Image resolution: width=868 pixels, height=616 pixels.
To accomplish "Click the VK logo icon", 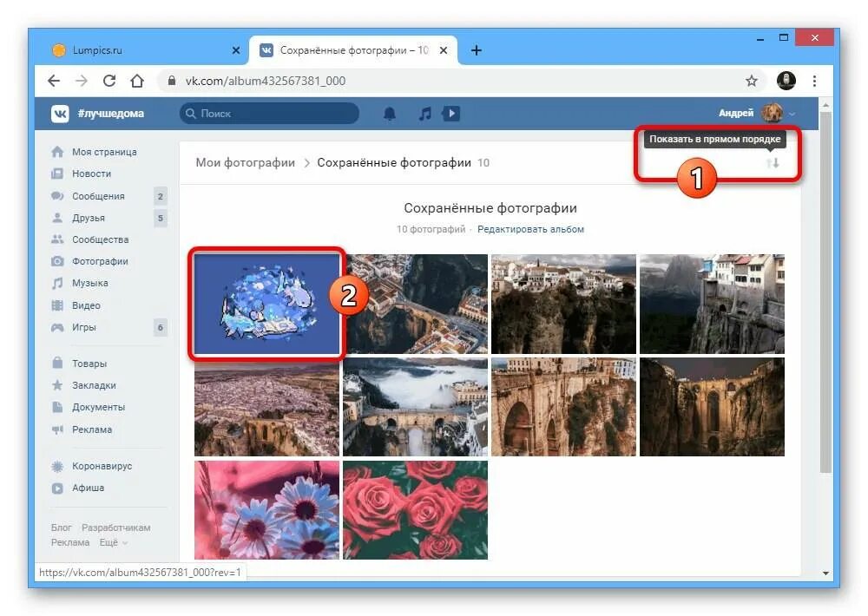I will pyautogui.click(x=60, y=114).
